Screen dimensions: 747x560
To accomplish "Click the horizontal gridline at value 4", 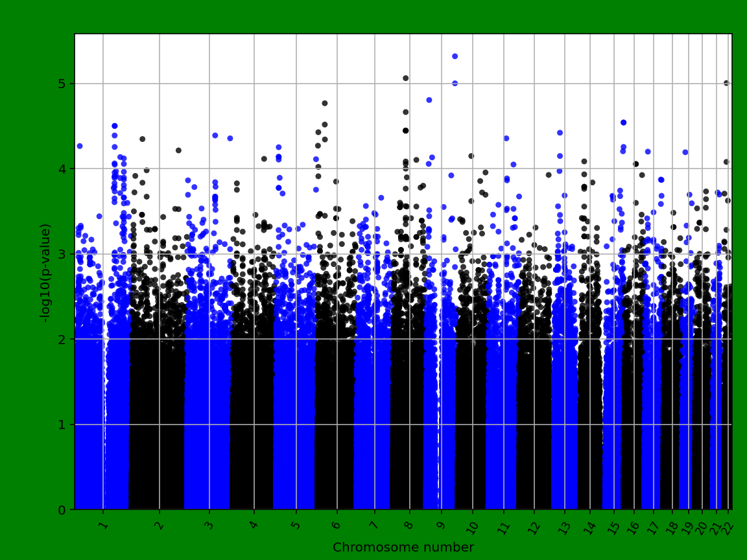I will (259, 169).
